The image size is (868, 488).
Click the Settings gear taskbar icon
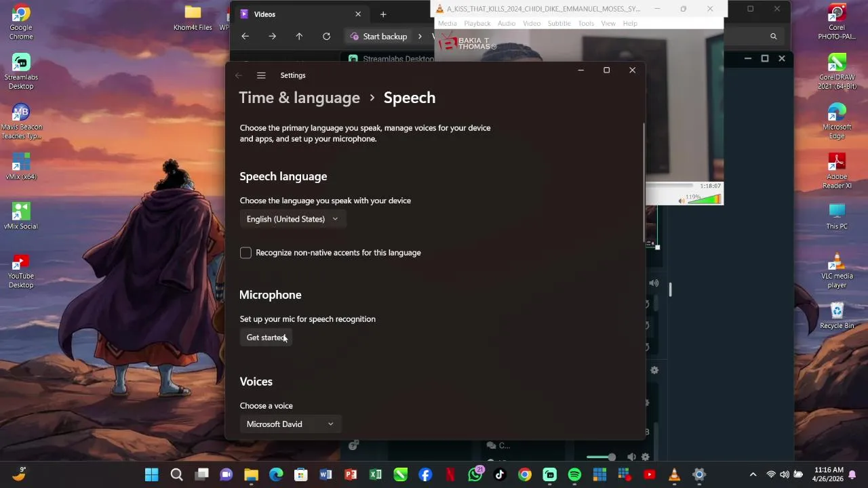point(699,474)
